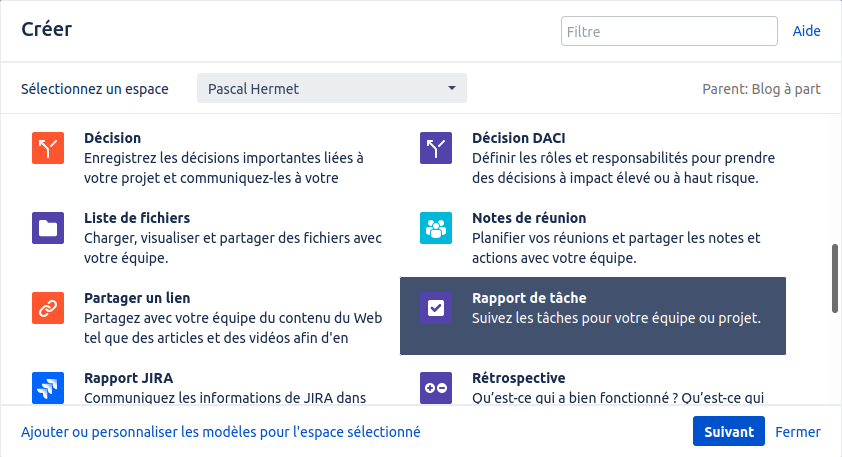The image size is (842, 457).
Task: Choose the Notes de réunion people icon
Action: pos(435,228)
